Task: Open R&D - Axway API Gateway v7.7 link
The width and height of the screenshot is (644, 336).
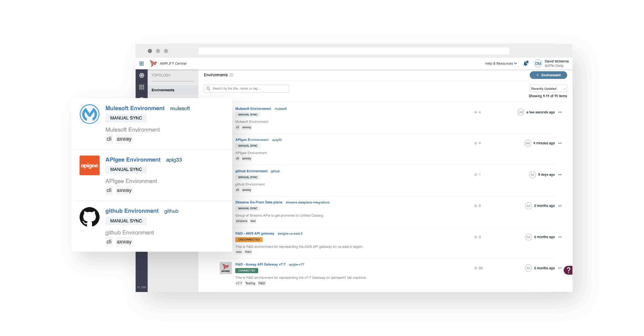Action: (x=260, y=264)
